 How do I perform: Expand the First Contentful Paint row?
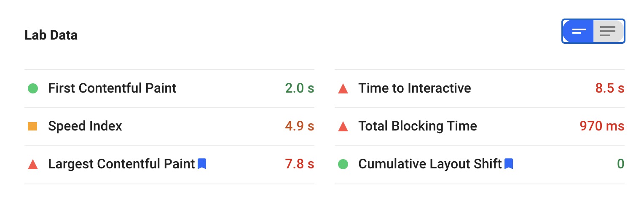pos(169,88)
